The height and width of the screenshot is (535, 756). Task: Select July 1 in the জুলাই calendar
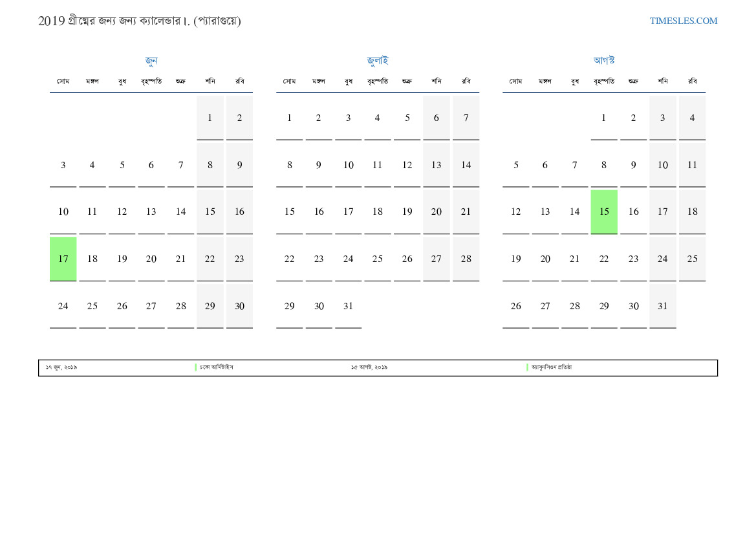click(289, 118)
